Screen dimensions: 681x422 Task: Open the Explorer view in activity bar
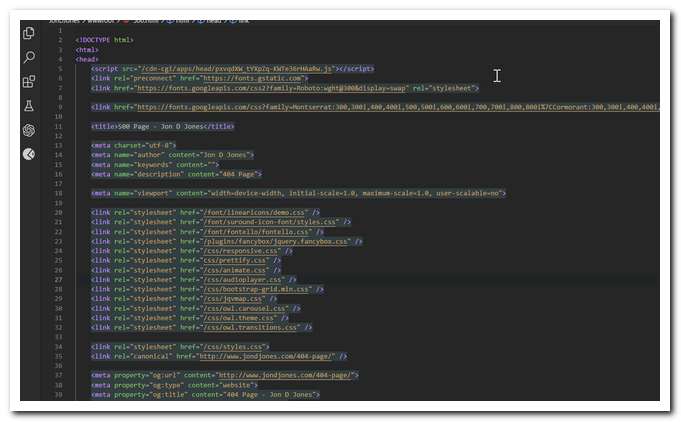click(29, 33)
